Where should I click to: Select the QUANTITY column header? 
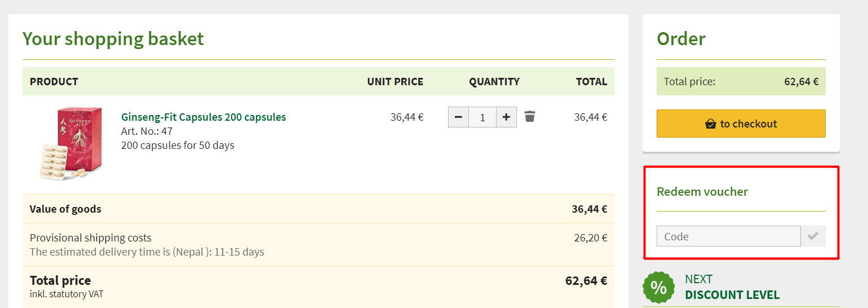click(x=494, y=81)
